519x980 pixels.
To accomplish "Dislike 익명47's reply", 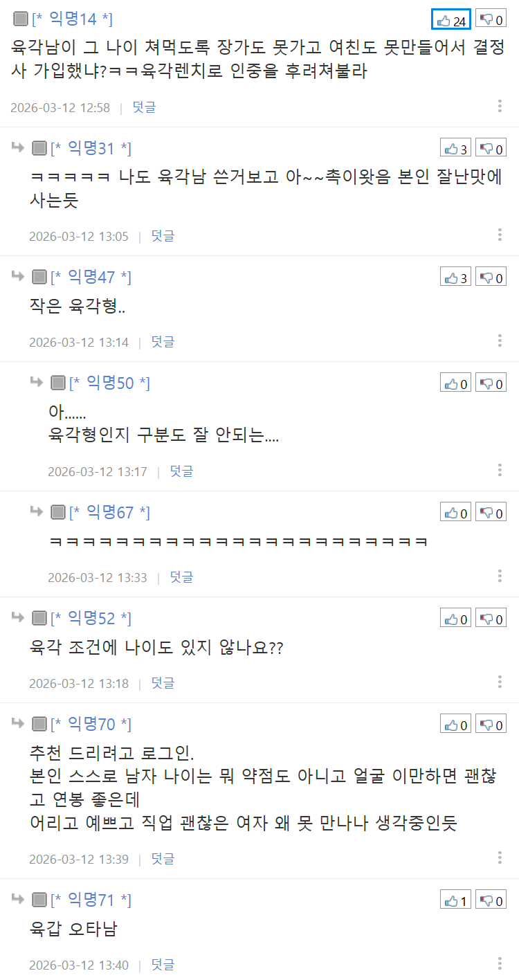I will pyautogui.click(x=491, y=278).
